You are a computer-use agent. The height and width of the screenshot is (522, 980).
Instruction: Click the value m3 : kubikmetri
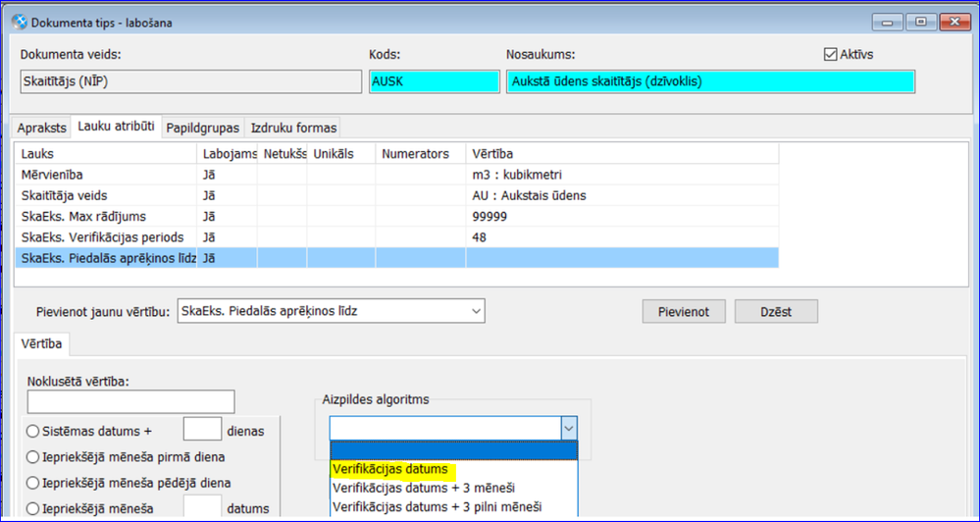(x=518, y=175)
